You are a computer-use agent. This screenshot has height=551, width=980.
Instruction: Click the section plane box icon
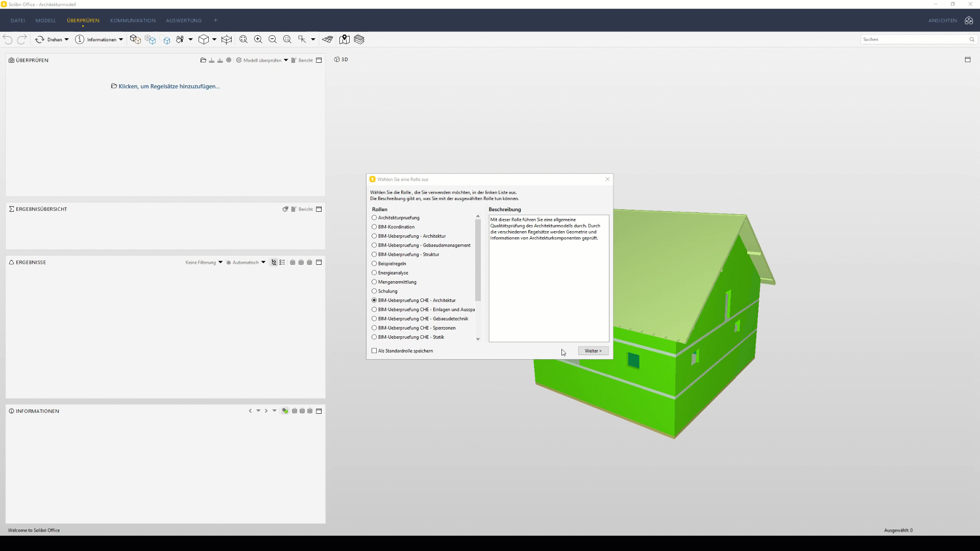[227, 39]
